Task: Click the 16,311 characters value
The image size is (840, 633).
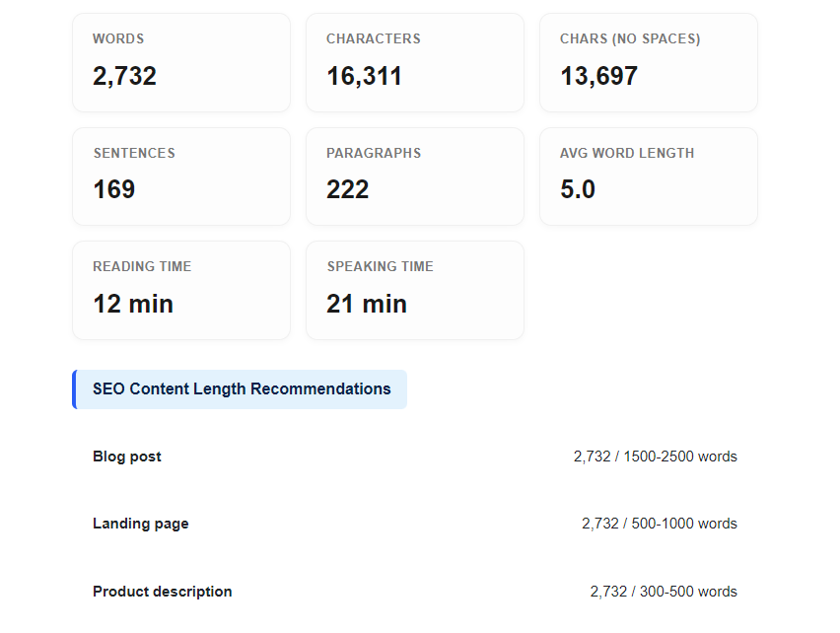Action: tap(364, 76)
